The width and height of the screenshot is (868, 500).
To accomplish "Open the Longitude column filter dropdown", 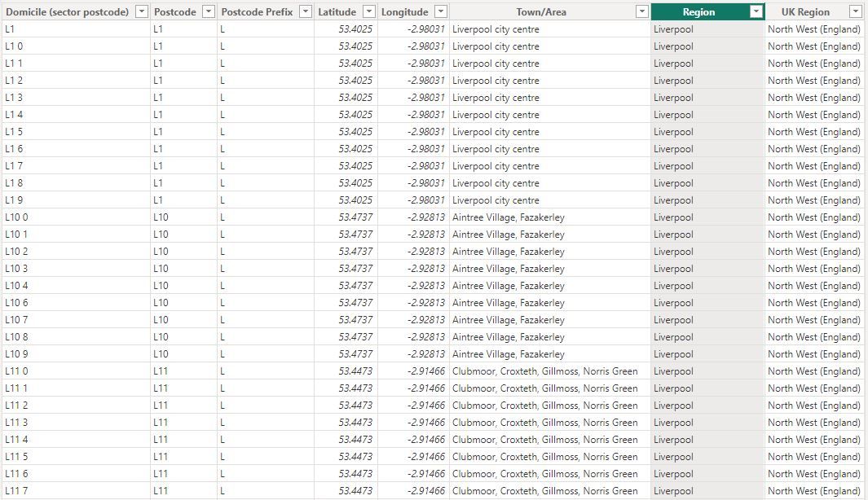I will coord(441,11).
